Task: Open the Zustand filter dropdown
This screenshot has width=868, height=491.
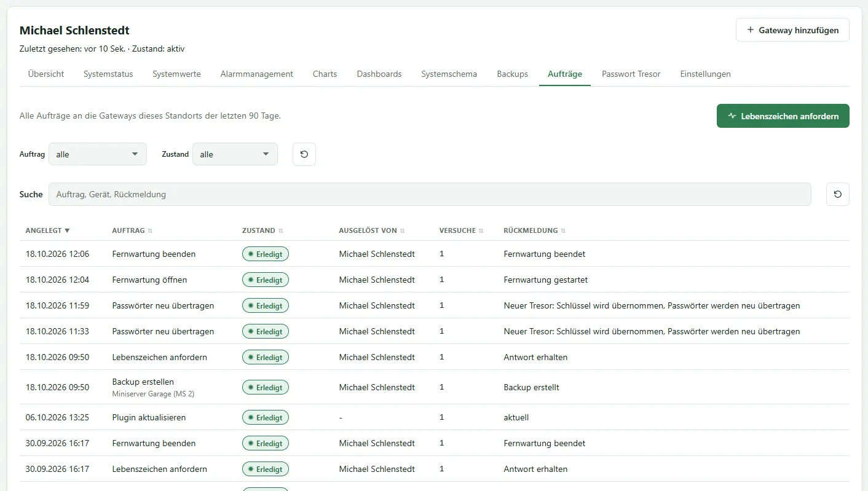Action: coord(235,154)
